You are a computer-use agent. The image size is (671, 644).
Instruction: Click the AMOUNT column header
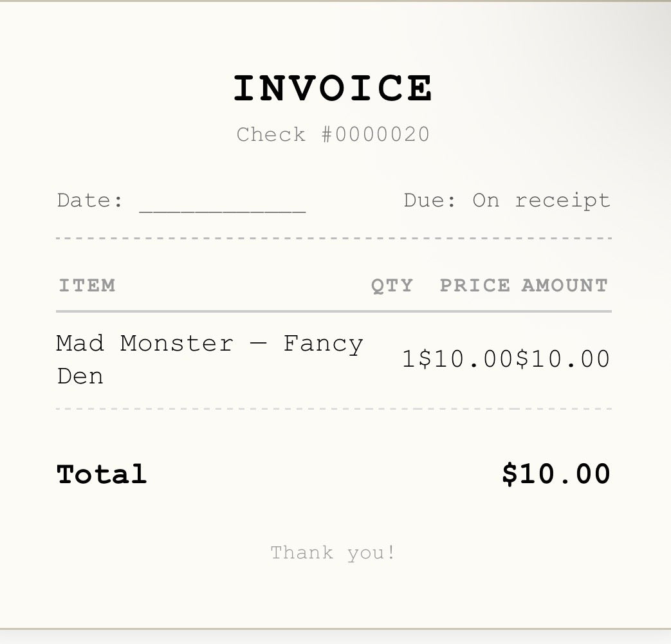click(x=564, y=286)
